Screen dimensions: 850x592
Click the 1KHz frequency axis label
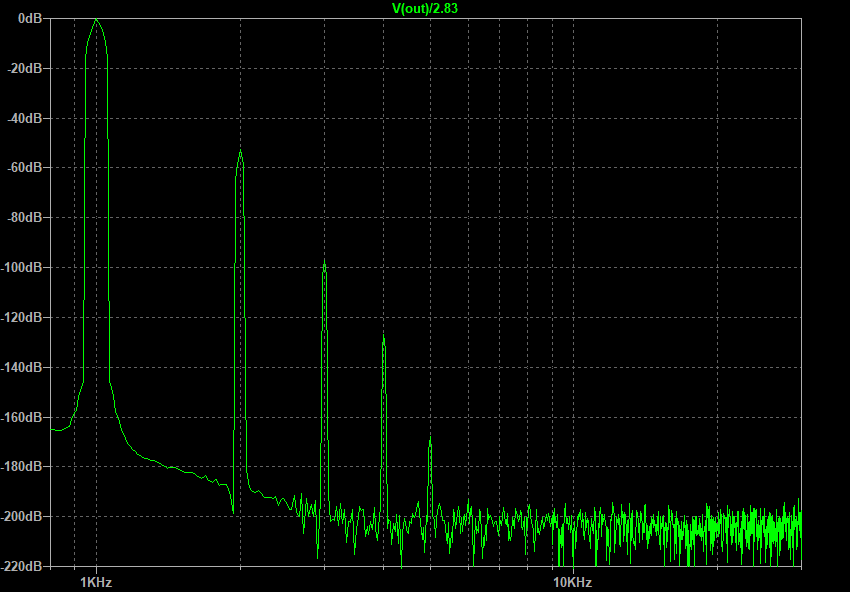[x=96, y=582]
